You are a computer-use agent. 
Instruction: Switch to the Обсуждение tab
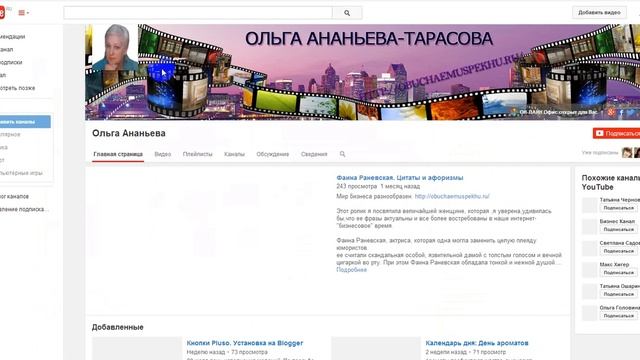[273, 154]
